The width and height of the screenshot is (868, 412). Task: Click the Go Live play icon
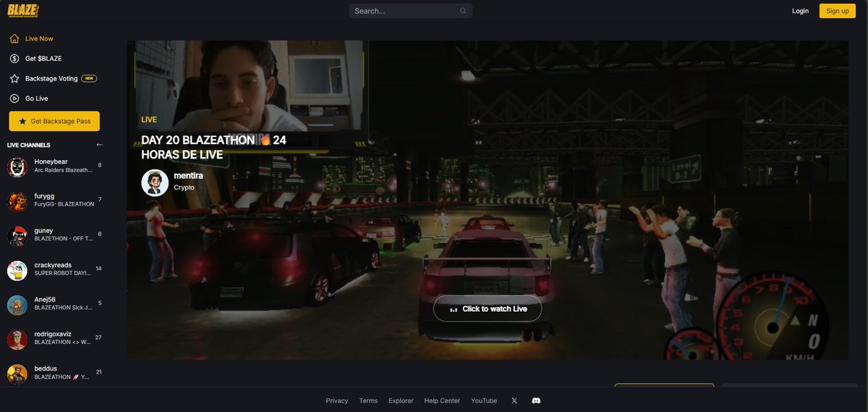coord(14,98)
